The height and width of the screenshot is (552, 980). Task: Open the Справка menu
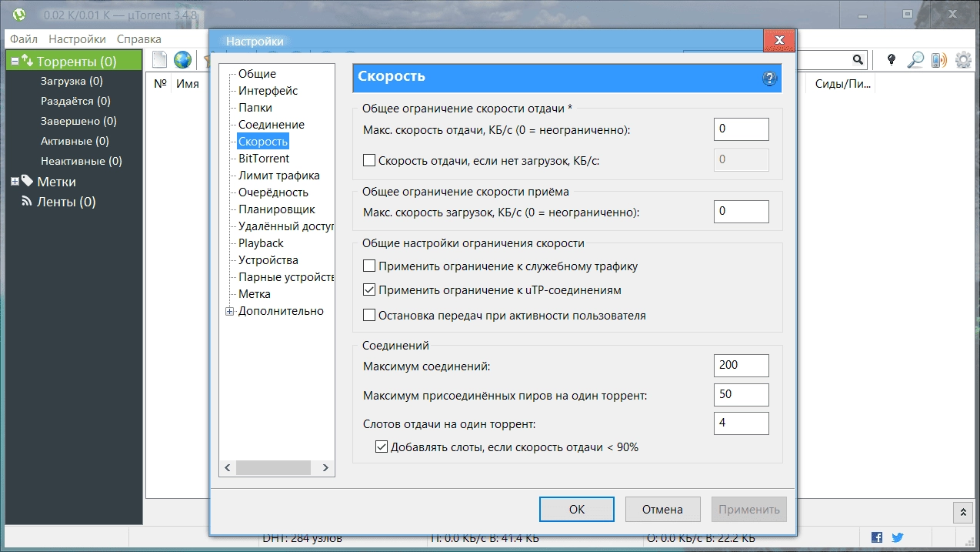(x=138, y=38)
